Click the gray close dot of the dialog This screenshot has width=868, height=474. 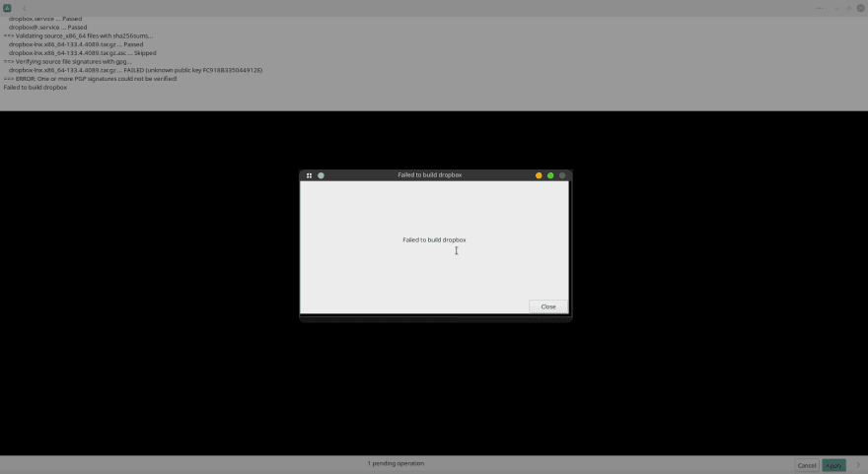tap(562, 175)
